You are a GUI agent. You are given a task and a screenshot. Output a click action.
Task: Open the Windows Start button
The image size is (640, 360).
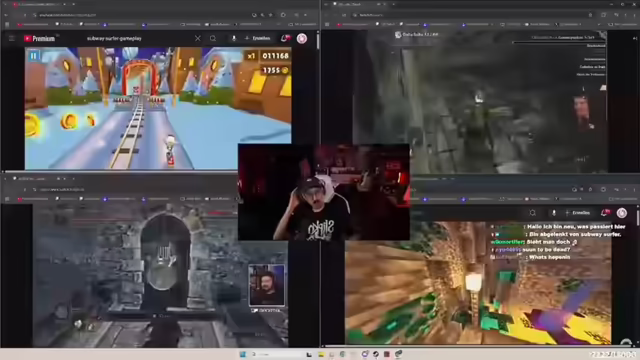pyautogui.click(x=243, y=354)
